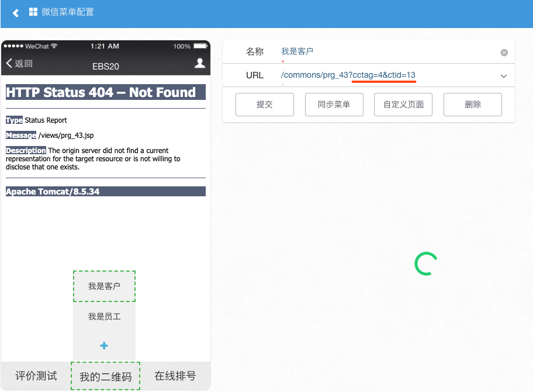Select the 我是员工 submenu item
The image size is (533, 392).
click(104, 317)
